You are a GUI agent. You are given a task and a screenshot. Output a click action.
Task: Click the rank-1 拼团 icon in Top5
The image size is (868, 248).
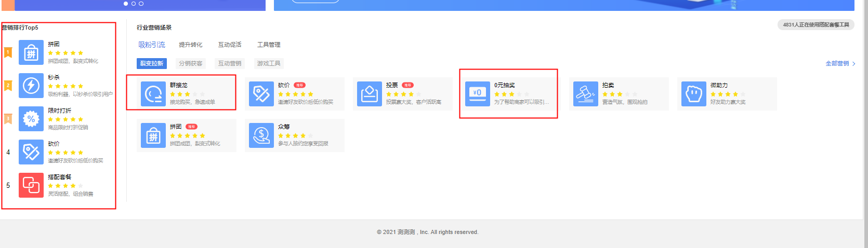[31, 52]
